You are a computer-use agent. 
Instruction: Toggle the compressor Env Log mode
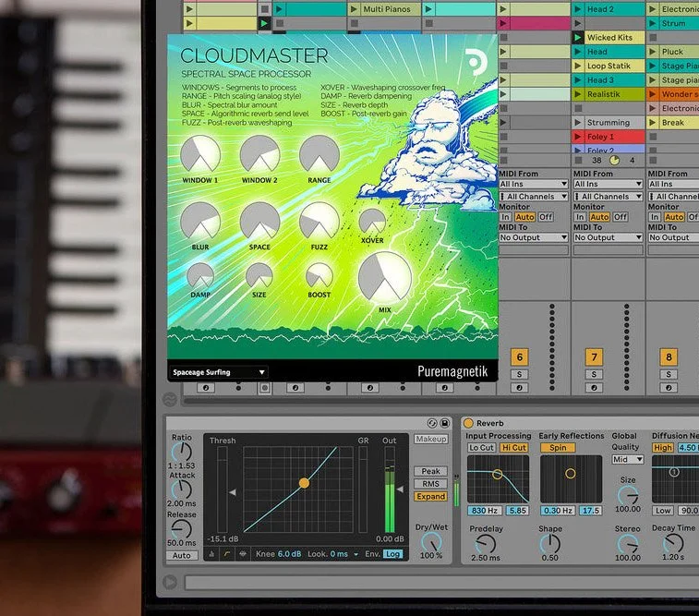(392, 554)
